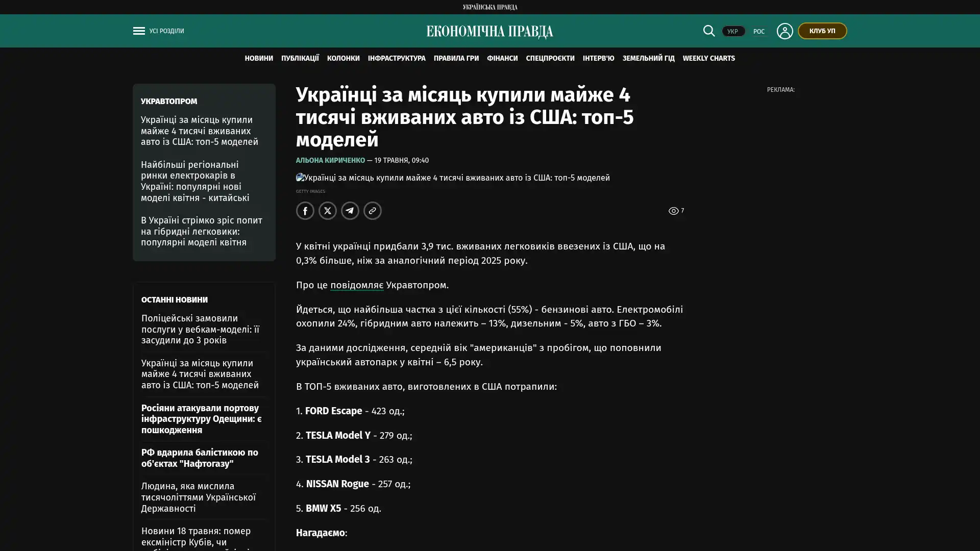The image size is (980, 551).
Task: Click the FORD Escape list entry
Action: 350,411
